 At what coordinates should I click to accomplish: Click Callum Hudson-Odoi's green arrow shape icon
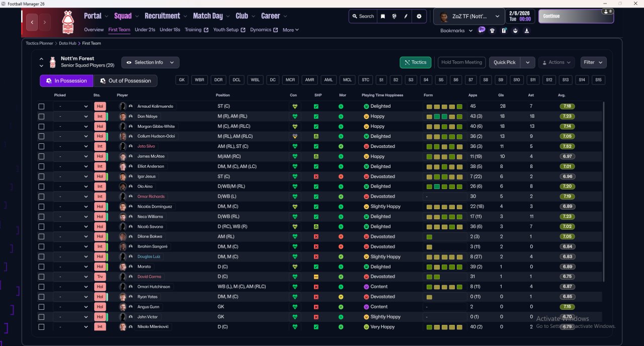(316, 136)
